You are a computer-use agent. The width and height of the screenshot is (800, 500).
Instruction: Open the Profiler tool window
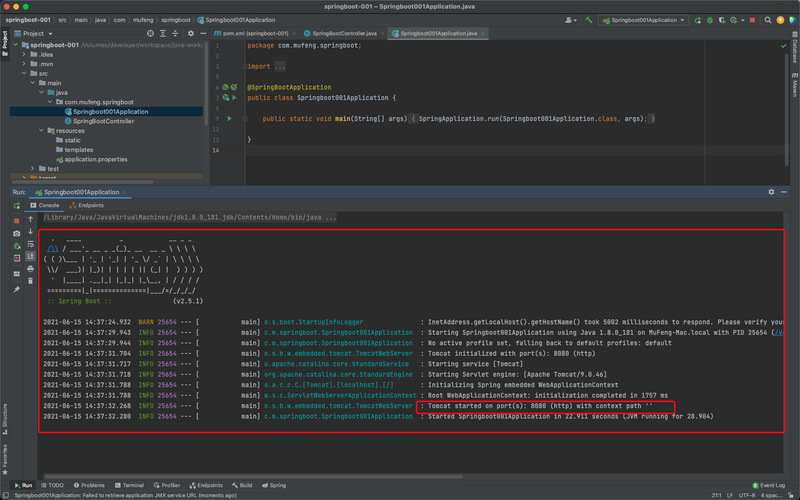coord(166,485)
